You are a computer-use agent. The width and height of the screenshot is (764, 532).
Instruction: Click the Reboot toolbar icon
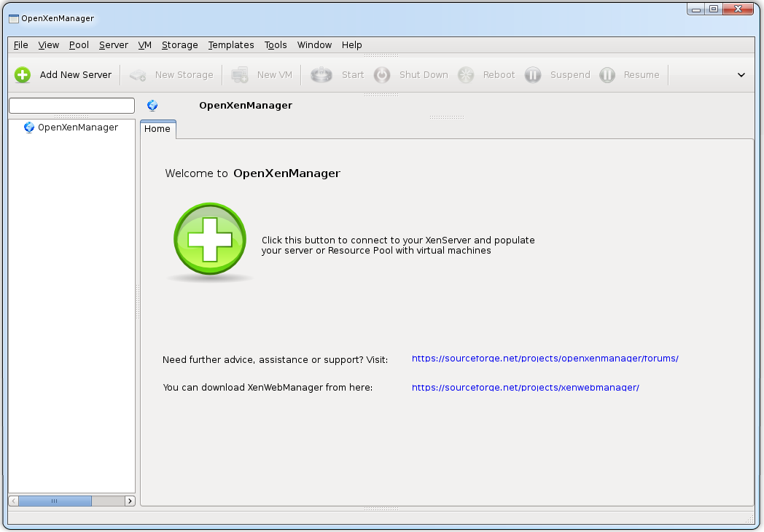tap(466, 74)
